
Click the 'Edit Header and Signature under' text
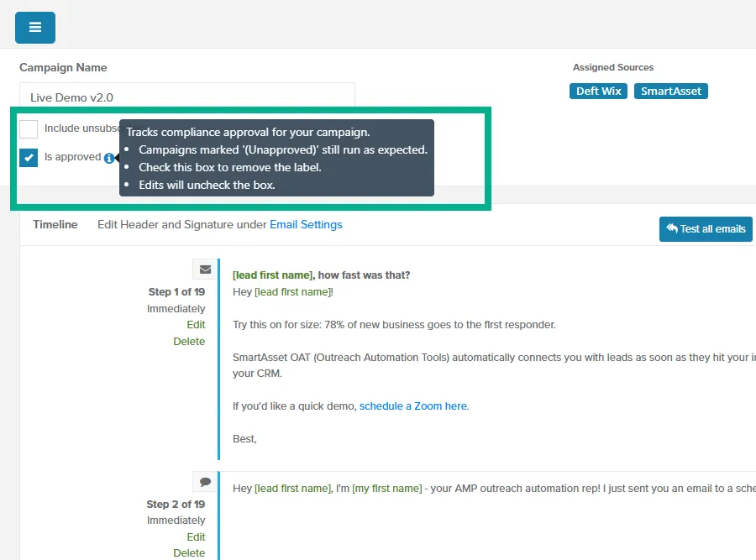(181, 224)
